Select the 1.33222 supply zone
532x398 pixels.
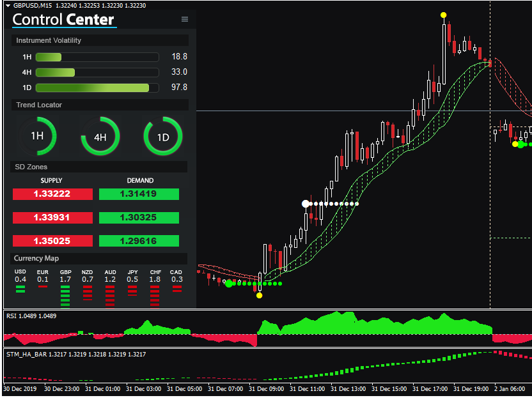point(52,194)
